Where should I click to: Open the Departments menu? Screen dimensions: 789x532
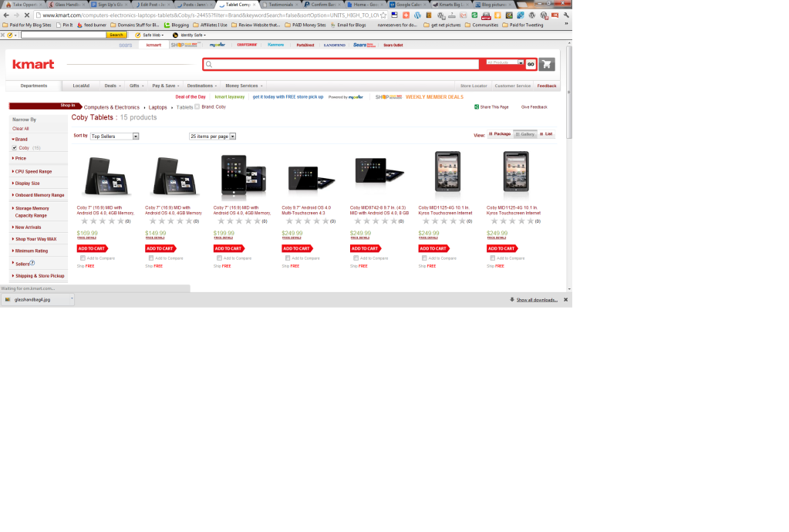34,86
